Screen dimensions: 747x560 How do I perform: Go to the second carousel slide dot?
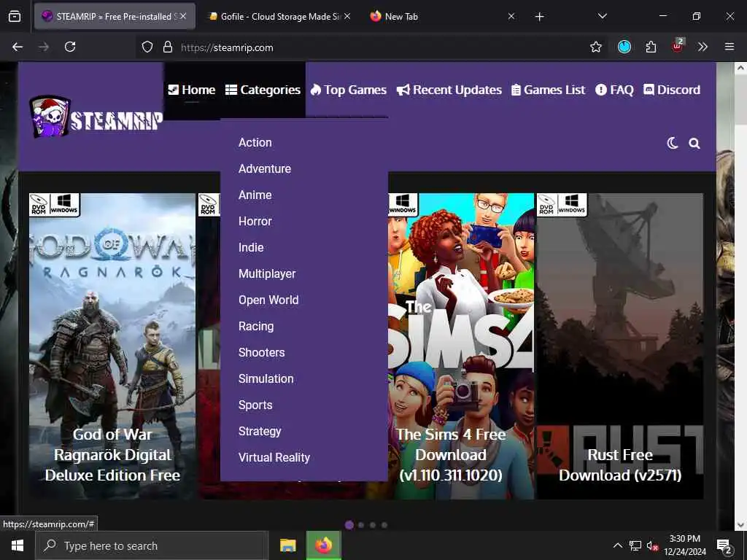[361, 525]
